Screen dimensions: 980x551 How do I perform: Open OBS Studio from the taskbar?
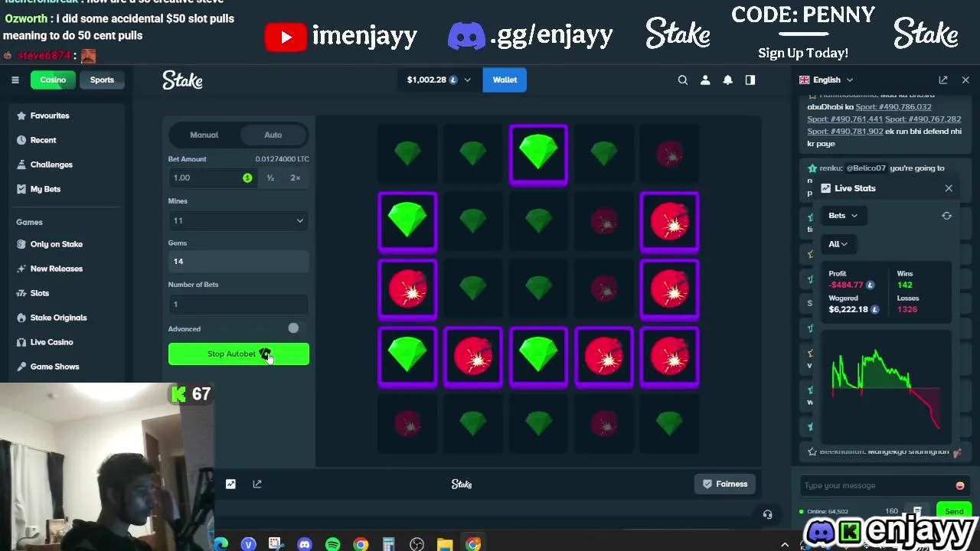[416, 544]
